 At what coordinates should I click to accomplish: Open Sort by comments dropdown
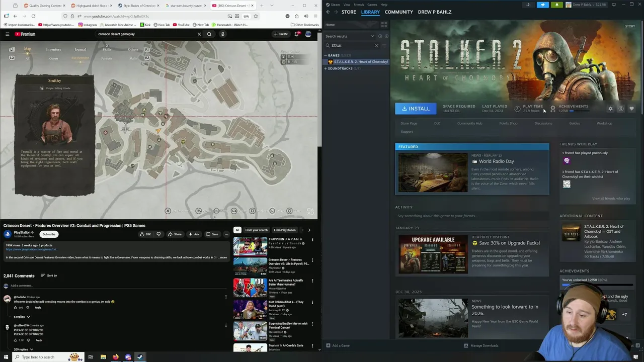pos(49,276)
